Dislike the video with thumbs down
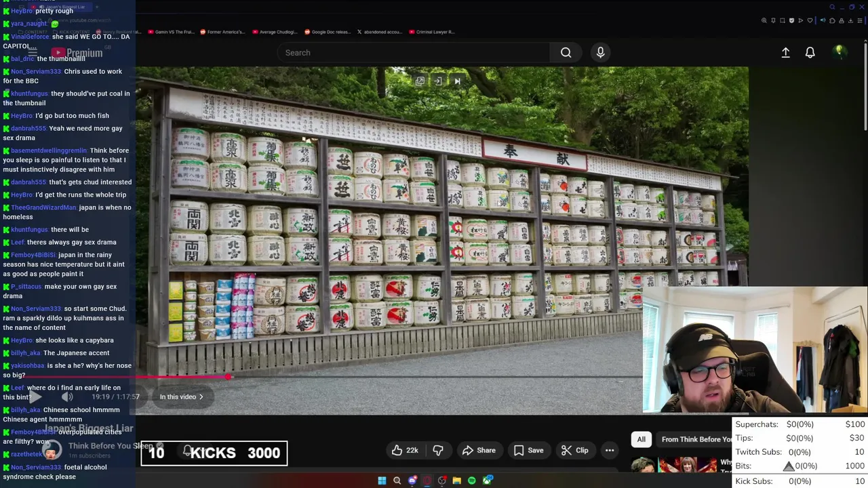 point(438,450)
